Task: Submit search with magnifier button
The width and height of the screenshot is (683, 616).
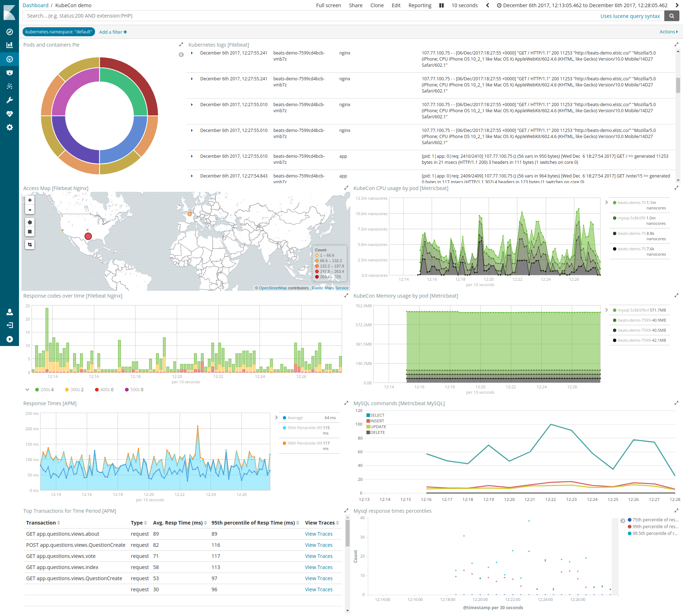Action: click(x=672, y=16)
